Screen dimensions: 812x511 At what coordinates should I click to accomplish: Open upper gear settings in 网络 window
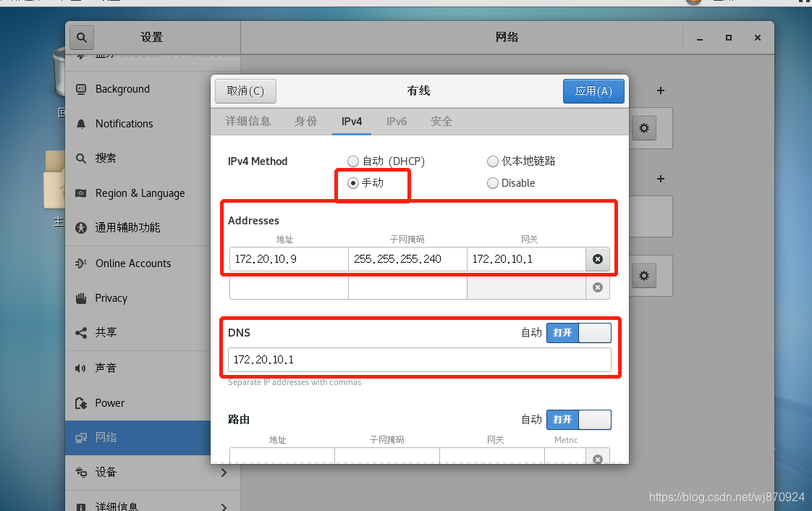tap(643, 128)
